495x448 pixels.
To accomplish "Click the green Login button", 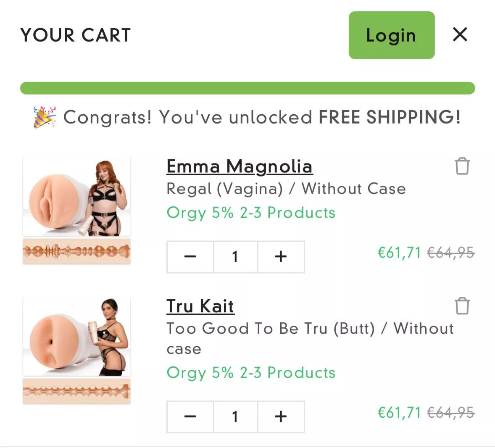I will coord(391,35).
